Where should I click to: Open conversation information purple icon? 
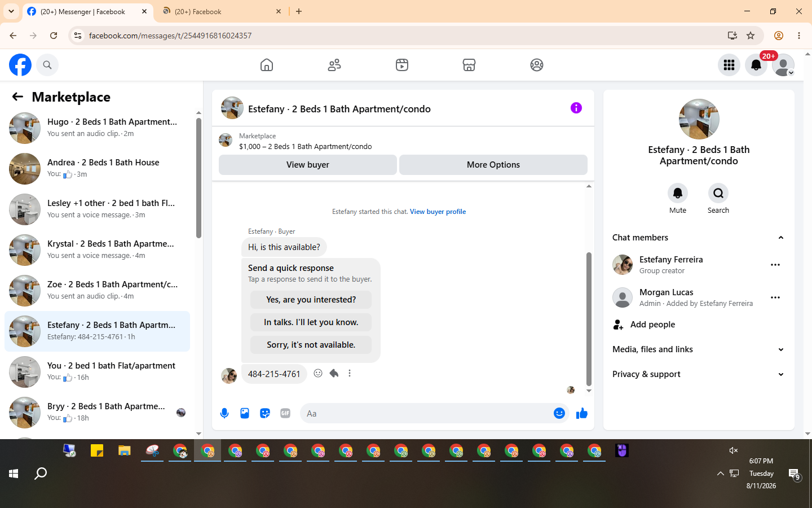[x=576, y=108]
